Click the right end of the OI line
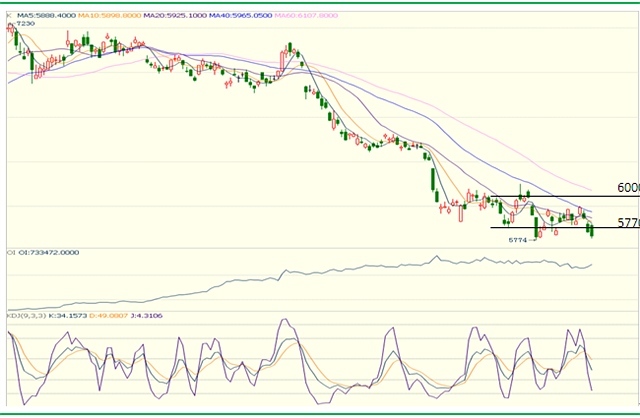 (593, 265)
